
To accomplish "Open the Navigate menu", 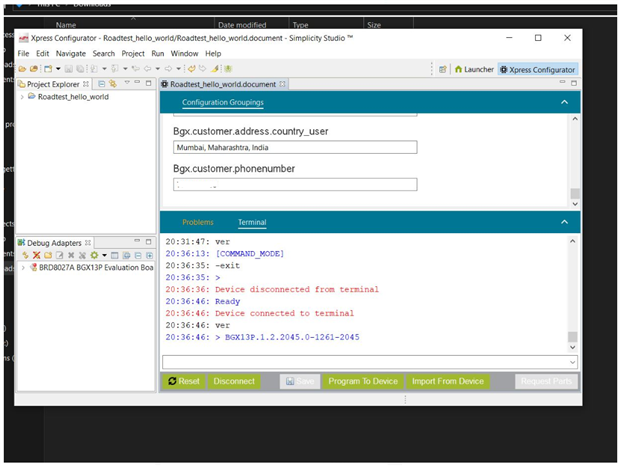I will (x=70, y=53).
